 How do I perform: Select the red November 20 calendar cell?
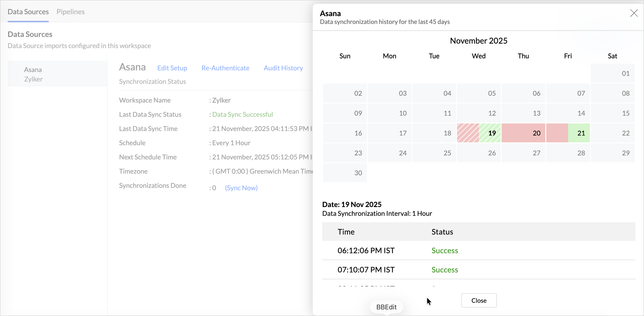[x=523, y=133]
